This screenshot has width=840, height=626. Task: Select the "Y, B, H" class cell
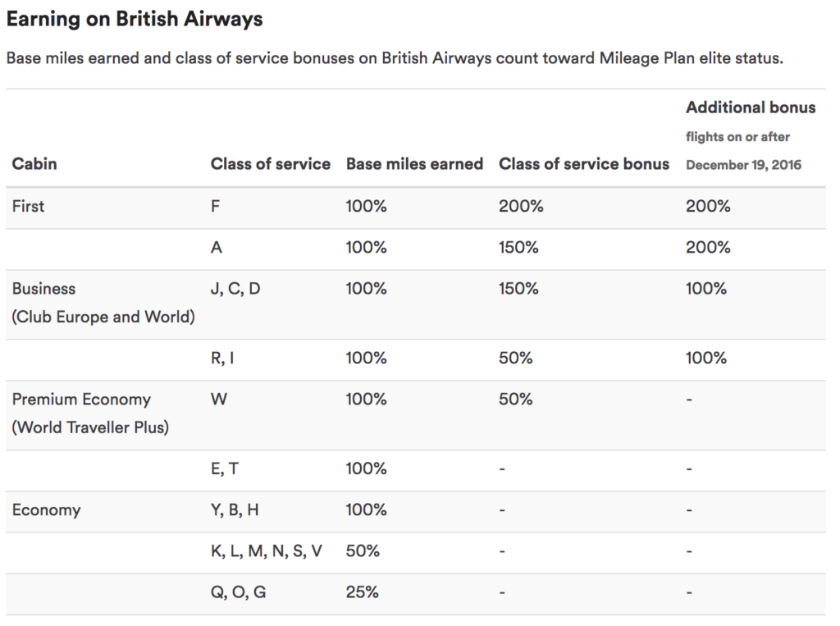tap(235, 510)
